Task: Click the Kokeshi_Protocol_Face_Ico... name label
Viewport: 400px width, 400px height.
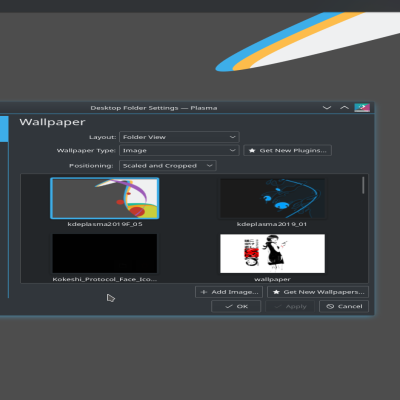Action: (x=105, y=279)
